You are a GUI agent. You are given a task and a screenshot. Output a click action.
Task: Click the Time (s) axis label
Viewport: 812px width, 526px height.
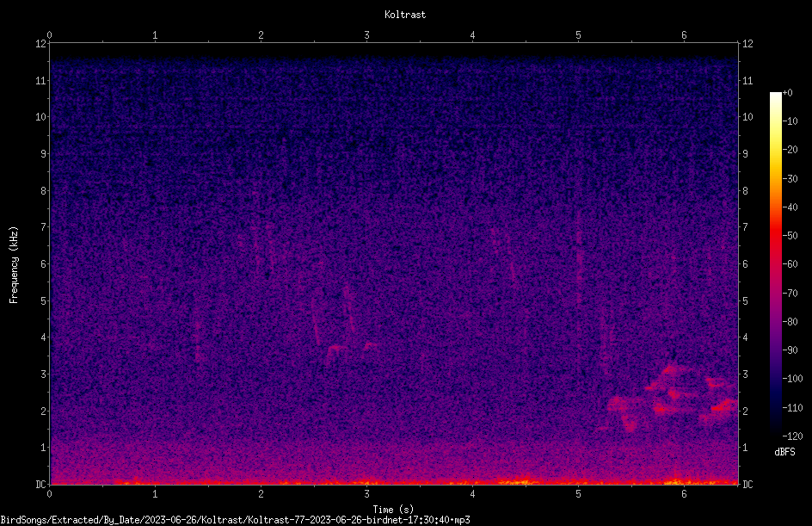click(x=394, y=510)
